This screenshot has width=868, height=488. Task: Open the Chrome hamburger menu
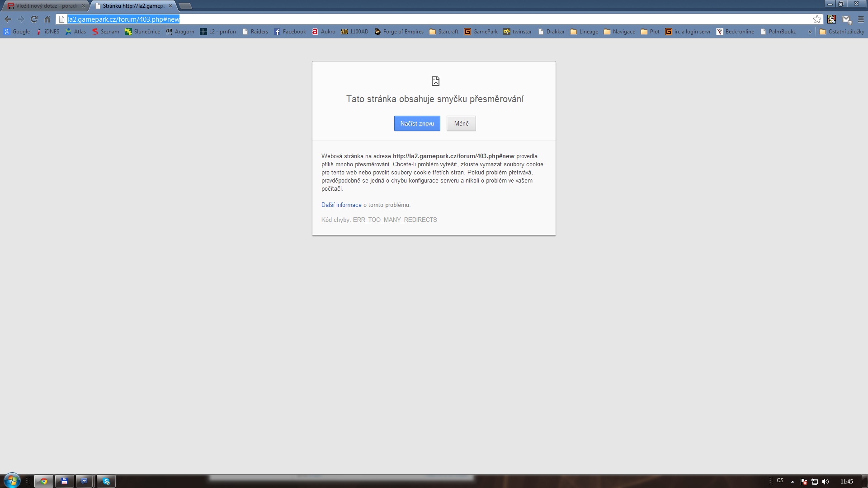(861, 19)
